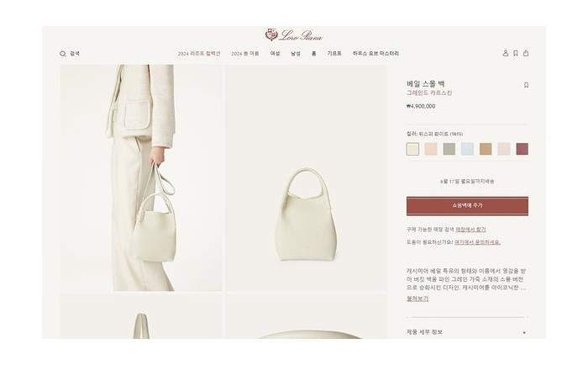The width and height of the screenshot is (588, 365).
Task: Click the 쇼핑백에 추가 button
Action: click(x=467, y=206)
